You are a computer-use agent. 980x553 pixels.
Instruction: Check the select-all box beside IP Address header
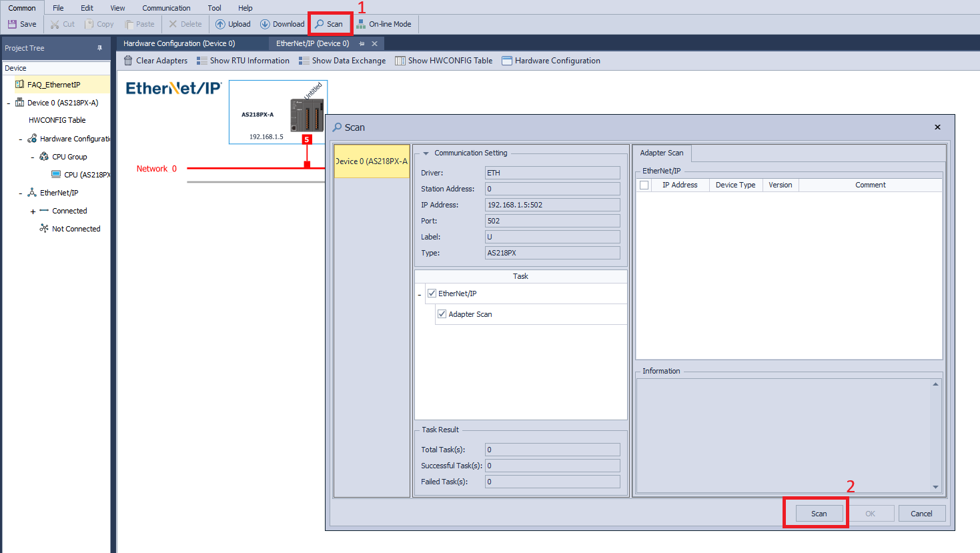(x=644, y=185)
